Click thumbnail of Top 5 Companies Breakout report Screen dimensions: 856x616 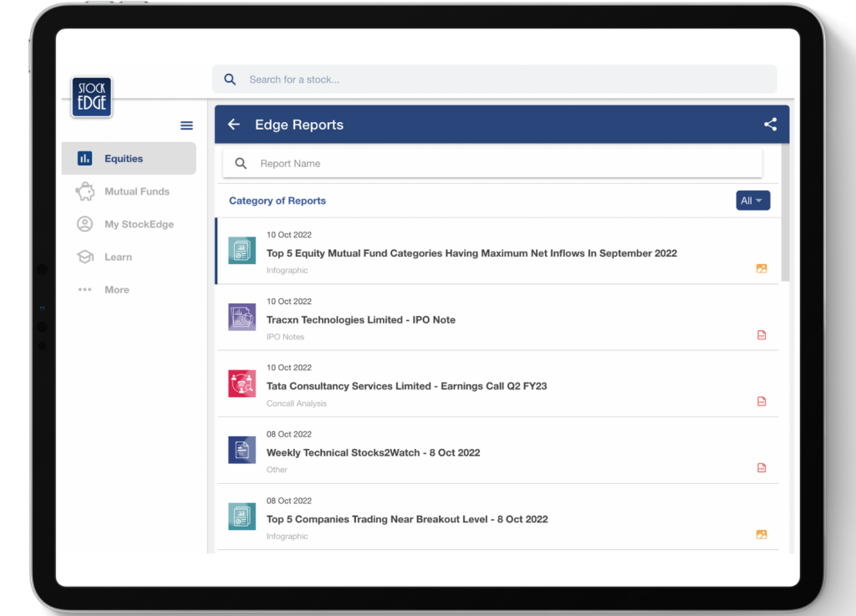[242, 517]
